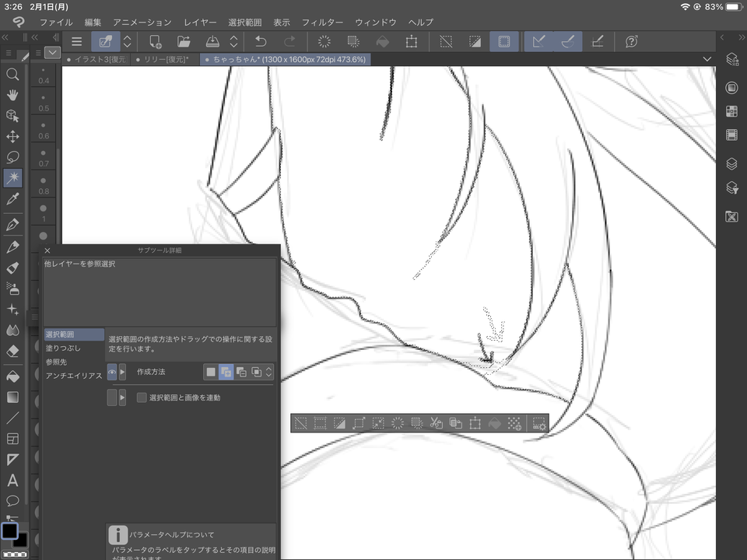Click cut and paste in selection launcher
747x560 pixels.
pos(437,423)
